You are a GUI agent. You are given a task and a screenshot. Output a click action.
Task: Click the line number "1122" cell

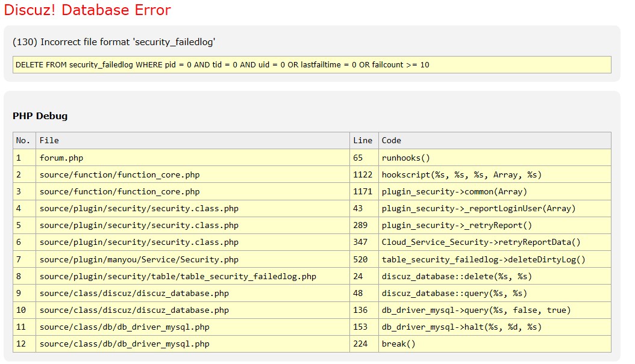pyautogui.click(x=364, y=174)
